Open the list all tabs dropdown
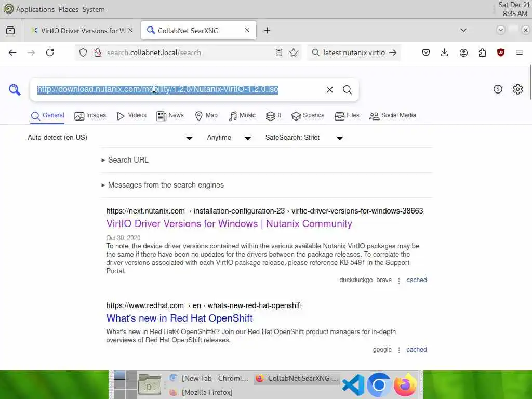 (x=463, y=30)
